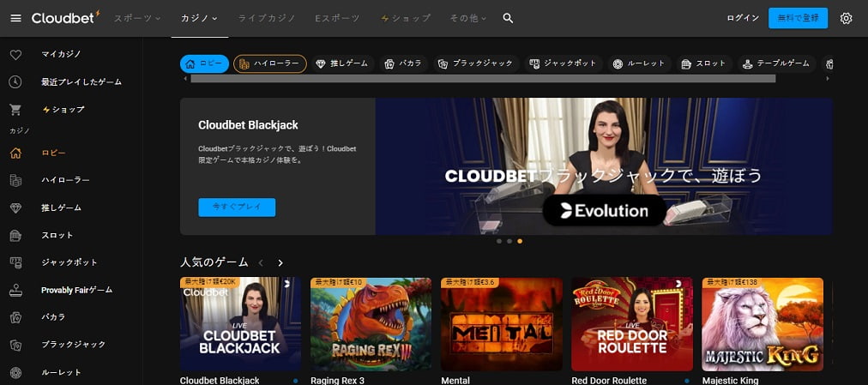Open ライブカジノ in top navigation
Viewport: 868px width, 385px height.
click(x=267, y=18)
